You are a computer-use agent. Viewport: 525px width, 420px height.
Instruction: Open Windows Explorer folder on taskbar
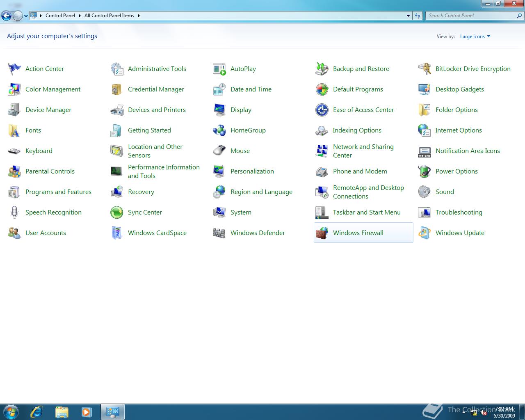click(62, 412)
